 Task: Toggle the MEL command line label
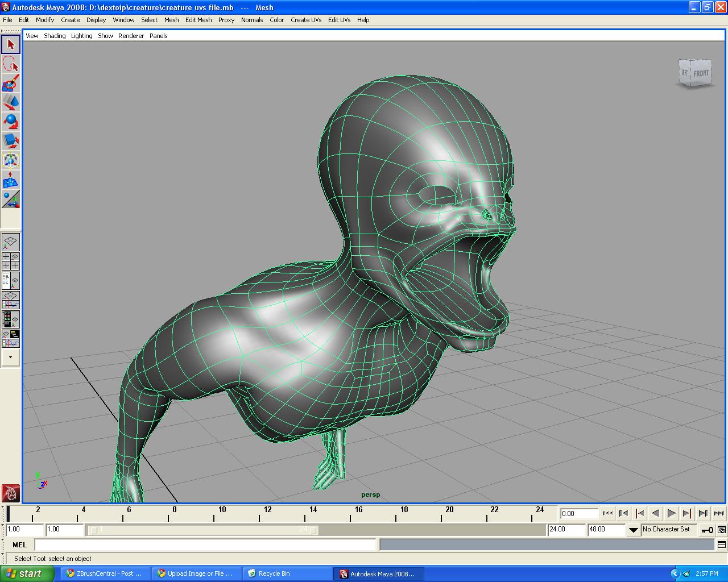[x=20, y=544]
